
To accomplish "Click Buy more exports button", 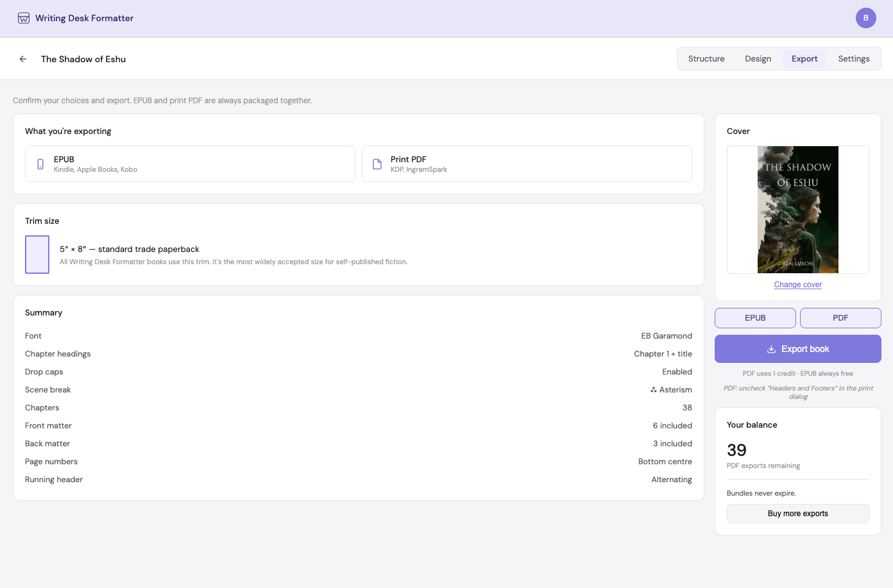I will click(798, 514).
